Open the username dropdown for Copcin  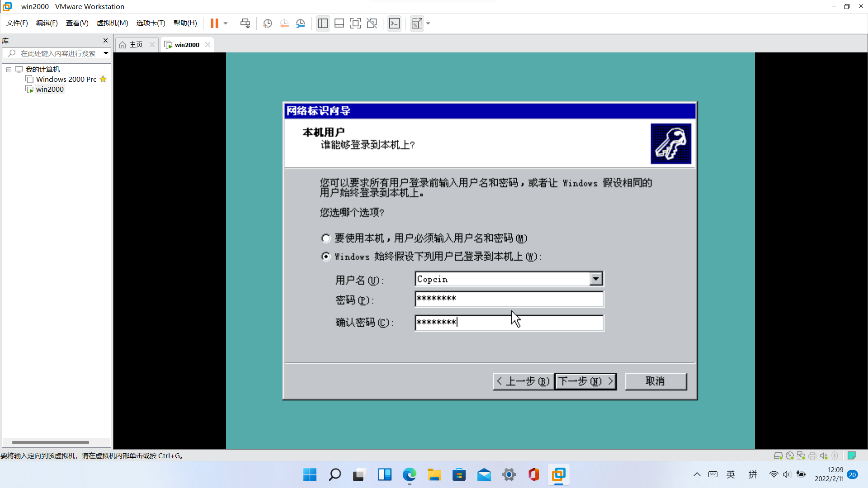(x=596, y=279)
